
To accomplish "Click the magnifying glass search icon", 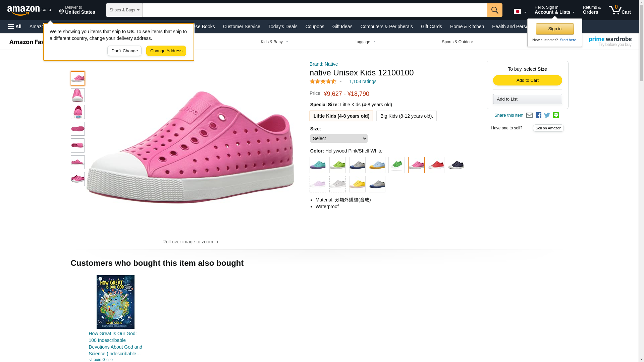I will pos(495,10).
